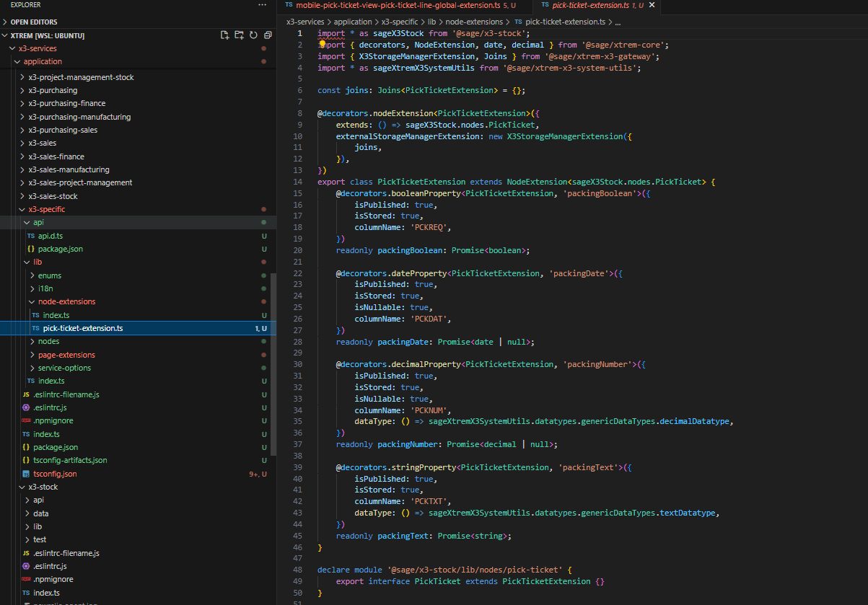This screenshot has width=868, height=605.
Task: Click the package.json icon under the x3-specific api folder
Action: (31, 249)
